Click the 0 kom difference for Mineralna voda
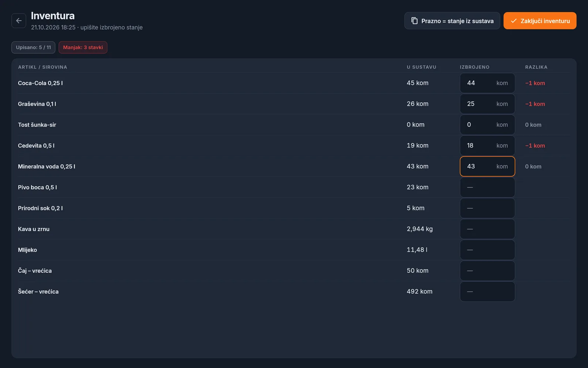 533,167
